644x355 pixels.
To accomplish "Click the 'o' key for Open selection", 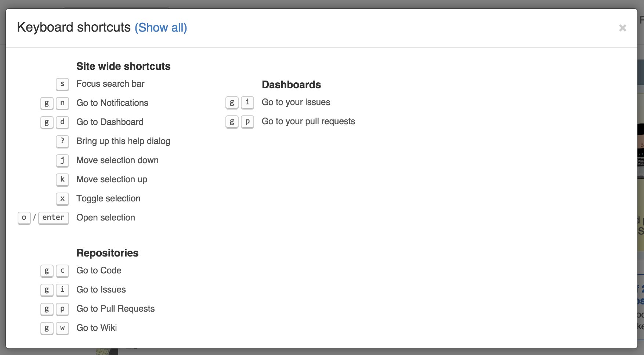I will tap(24, 218).
